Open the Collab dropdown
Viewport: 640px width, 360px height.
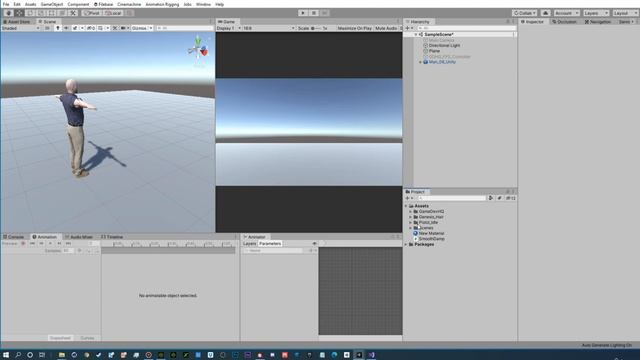(524, 13)
